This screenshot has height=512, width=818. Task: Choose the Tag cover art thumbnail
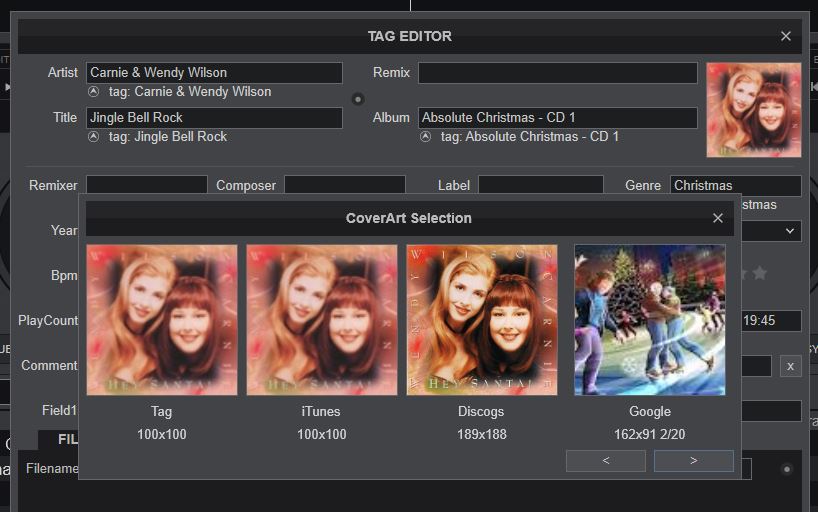(162, 320)
